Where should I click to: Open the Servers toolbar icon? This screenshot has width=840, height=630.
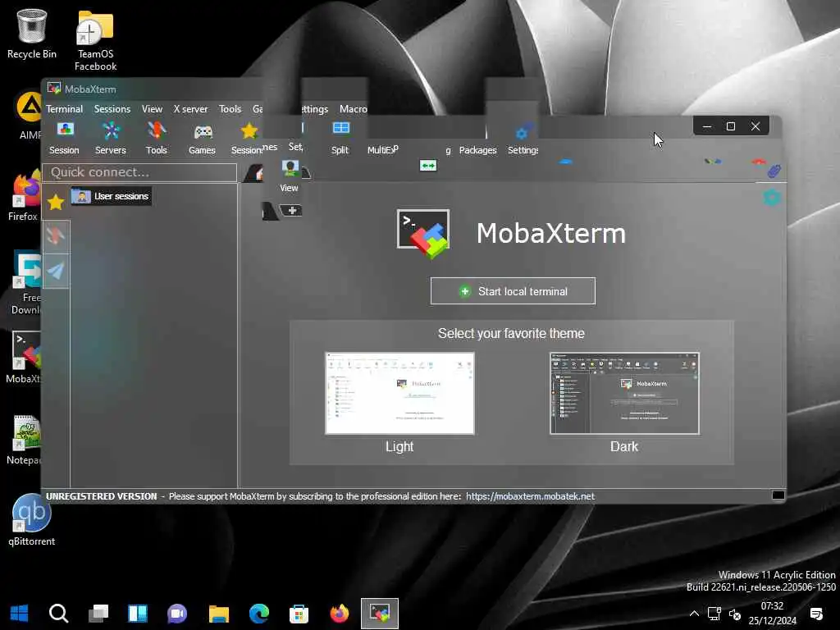[111, 138]
